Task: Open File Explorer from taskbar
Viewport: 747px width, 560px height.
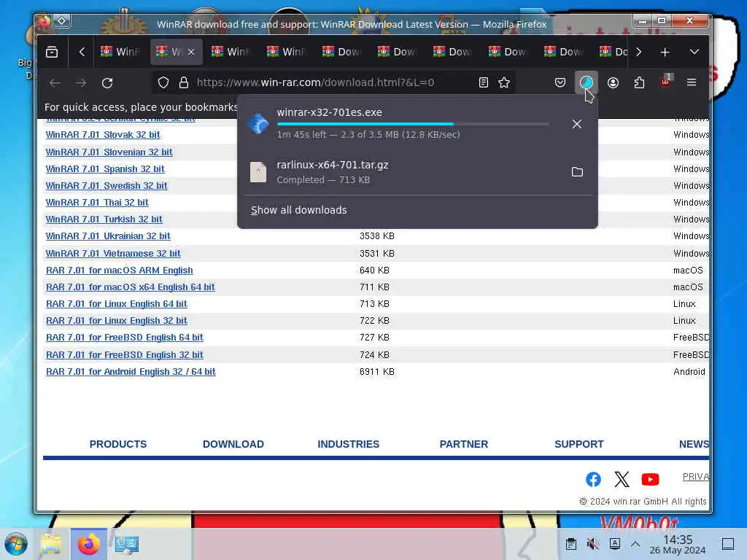Action: click(x=52, y=544)
